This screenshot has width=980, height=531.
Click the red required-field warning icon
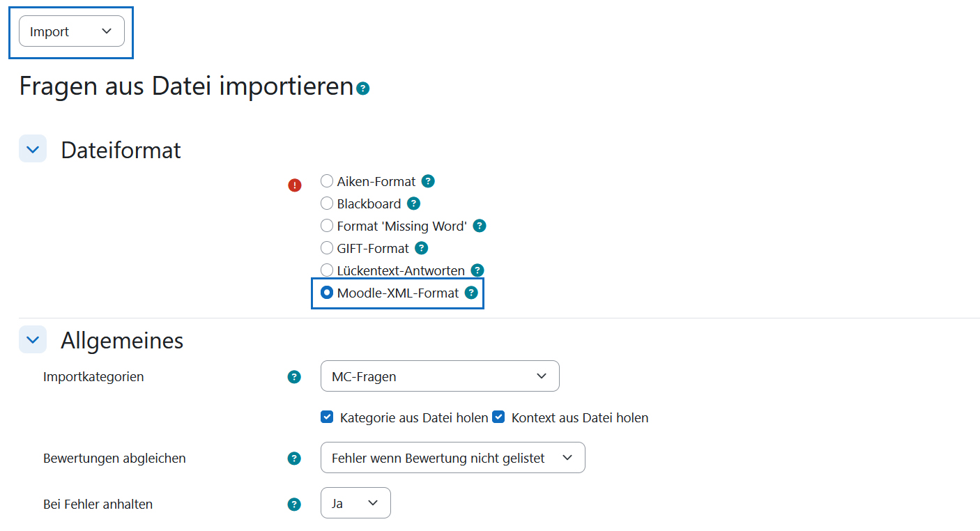[295, 185]
